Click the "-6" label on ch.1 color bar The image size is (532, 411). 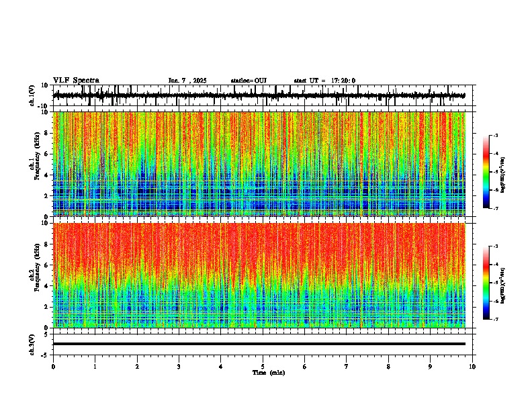pos(496,190)
